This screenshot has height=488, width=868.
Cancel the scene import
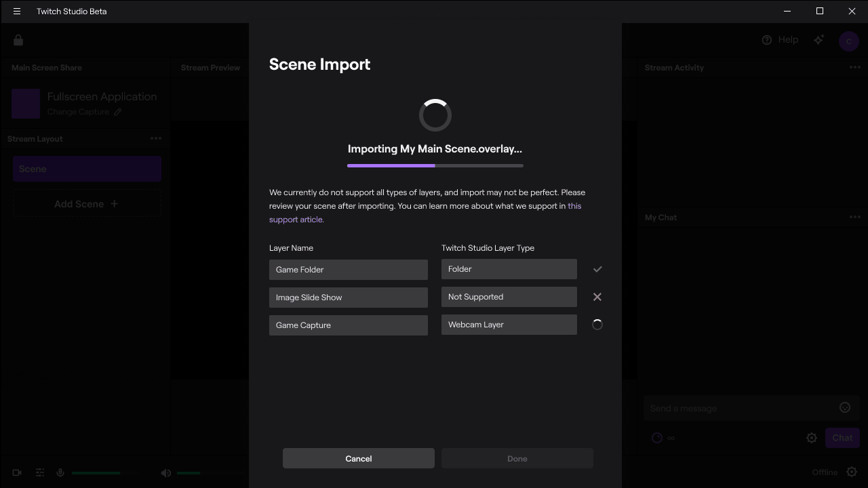coord(359,459)
